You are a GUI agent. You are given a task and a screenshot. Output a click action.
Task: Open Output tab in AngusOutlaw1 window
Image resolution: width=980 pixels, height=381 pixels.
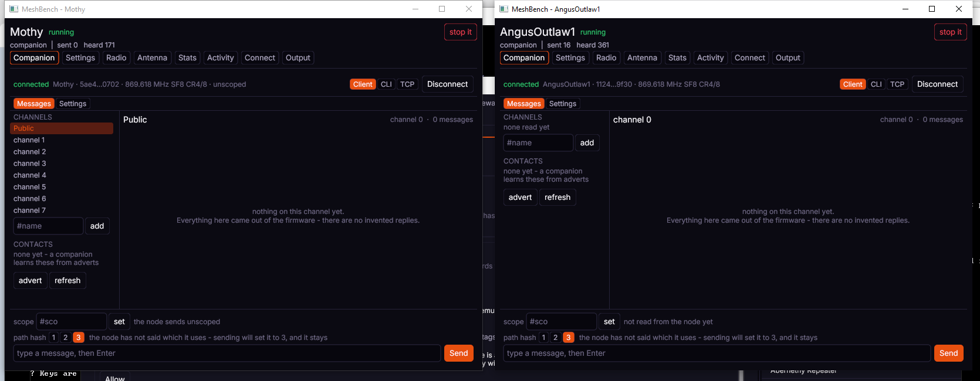click(x=788, y=57)
